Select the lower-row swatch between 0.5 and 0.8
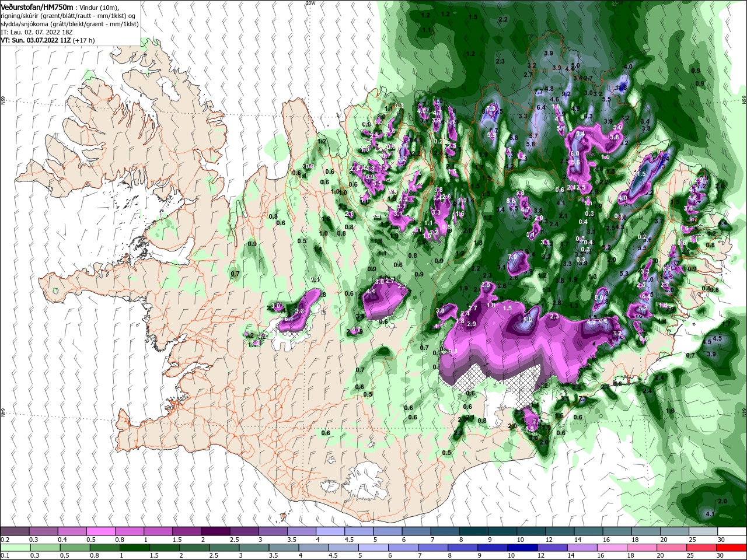 pyautogui.click(x=75, y=548)
